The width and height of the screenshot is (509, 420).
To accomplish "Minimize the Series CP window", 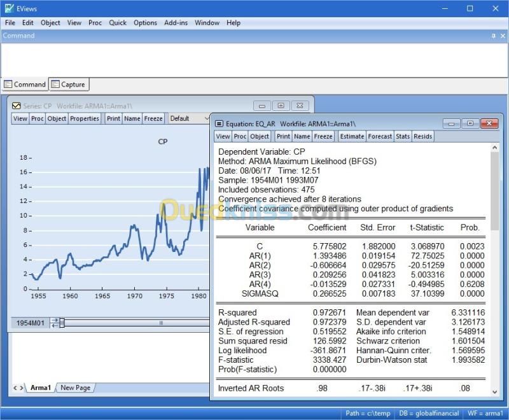I will pyautogui.click(x=262, y=106).
